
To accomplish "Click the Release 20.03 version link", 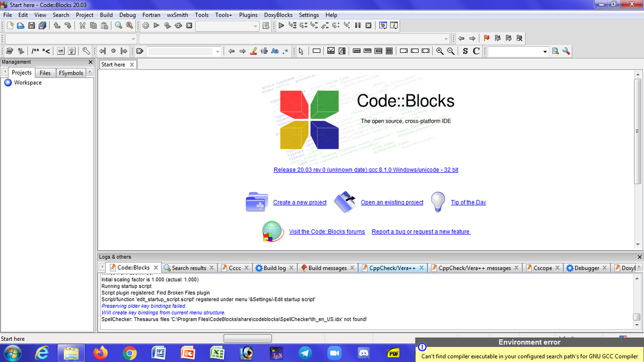I will 366,170.
